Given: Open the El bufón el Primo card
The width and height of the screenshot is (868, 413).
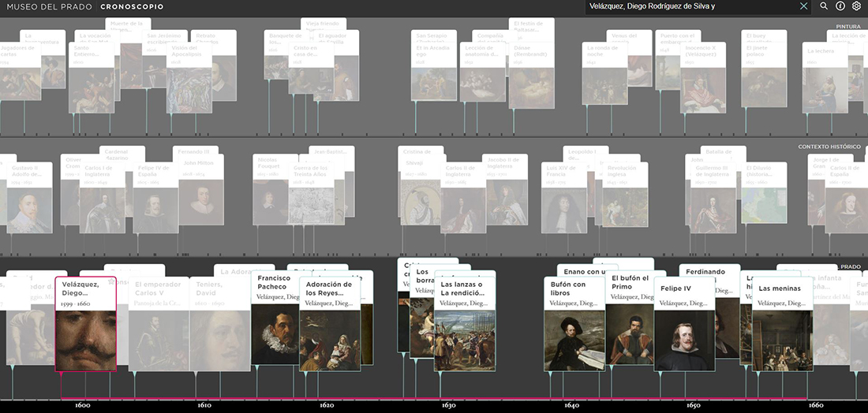Looking at the screenshot, I should 630,318.
